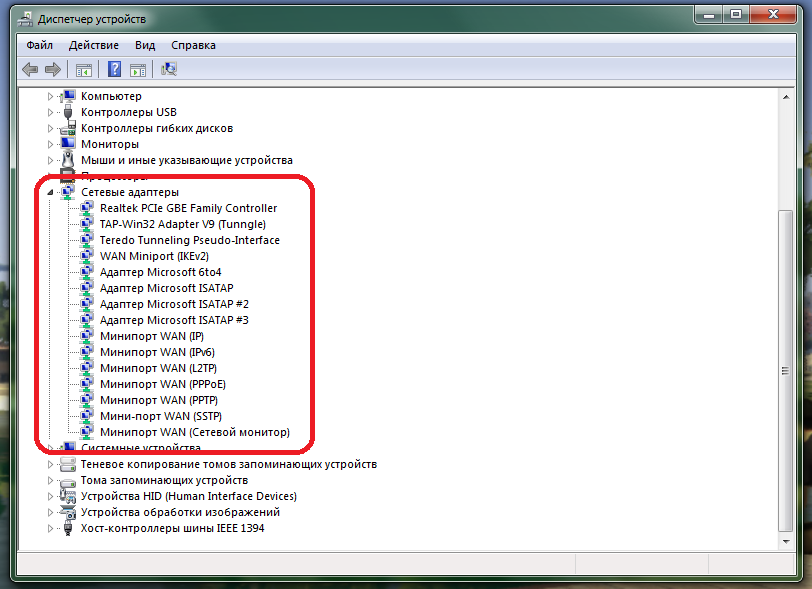Click the Realtek PCIe GBE adapter icon

(87, 208)
